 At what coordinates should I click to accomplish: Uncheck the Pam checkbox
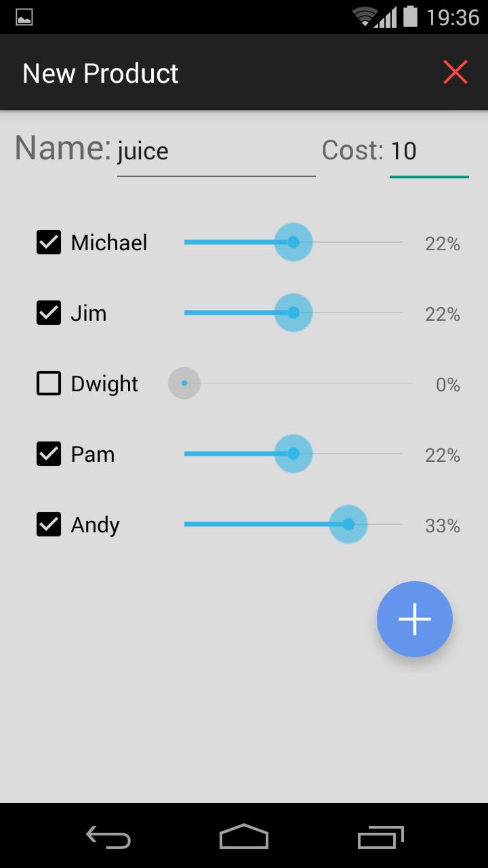[x=49, y=454]
